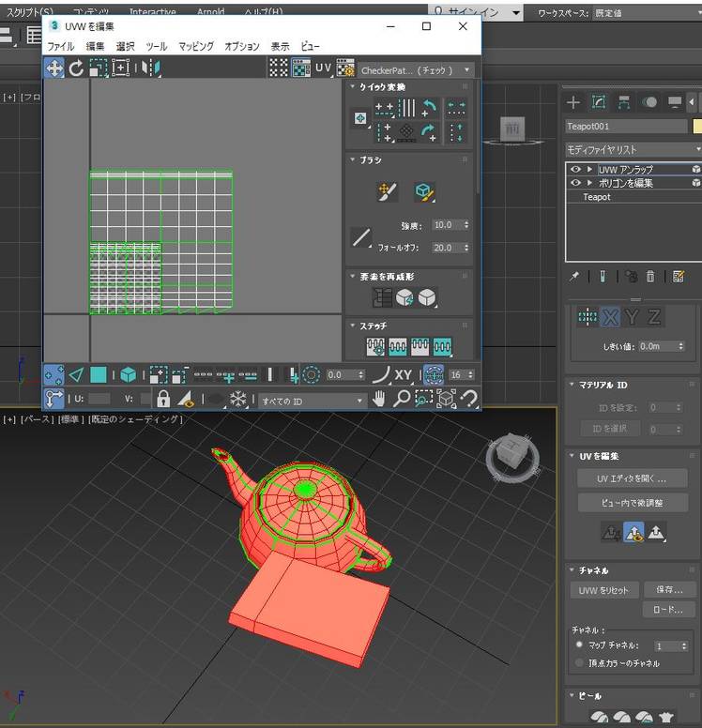Open the CheckerPattern texture dropdown
Image resolution: width=702 pixels, height=728 pixels.
[417, 70]
